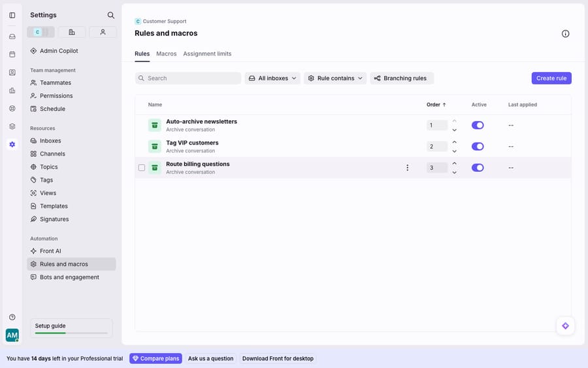Viewport: 588px width, 368px height.
Task: Open the info icon at top right
Action: point(565,34)
